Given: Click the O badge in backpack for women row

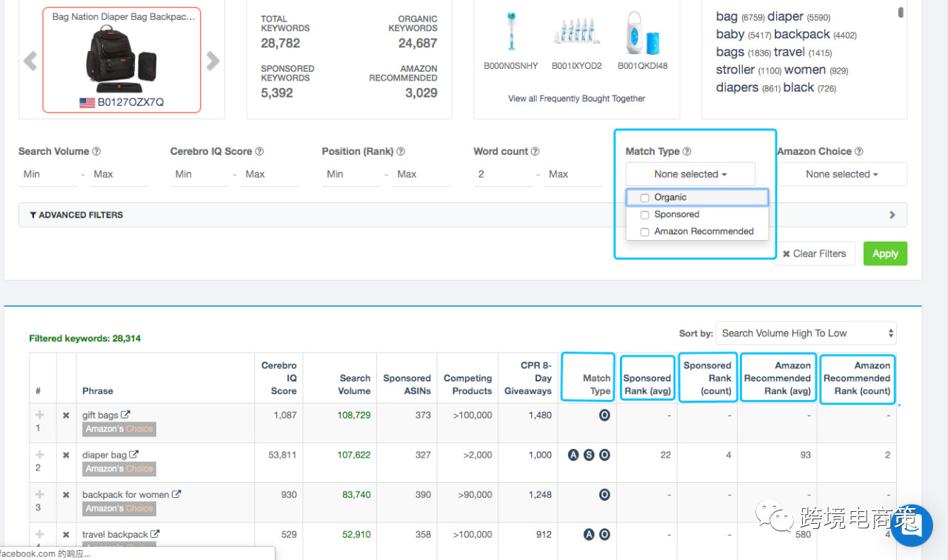Looking at the screenshot, I should coord(604,495).
